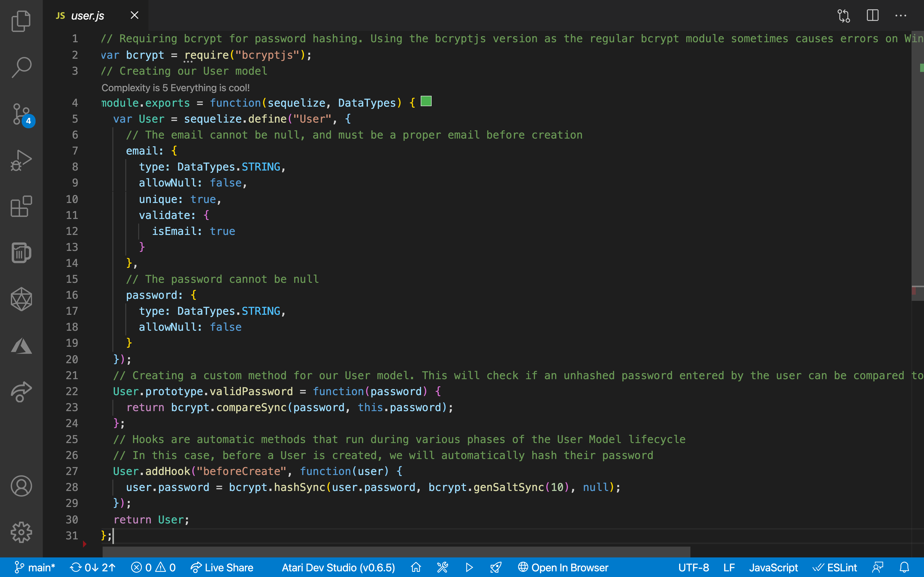Open the Explorer view in the activity bar
This screenshot has height=577, width=924.
tap(21, 21)
